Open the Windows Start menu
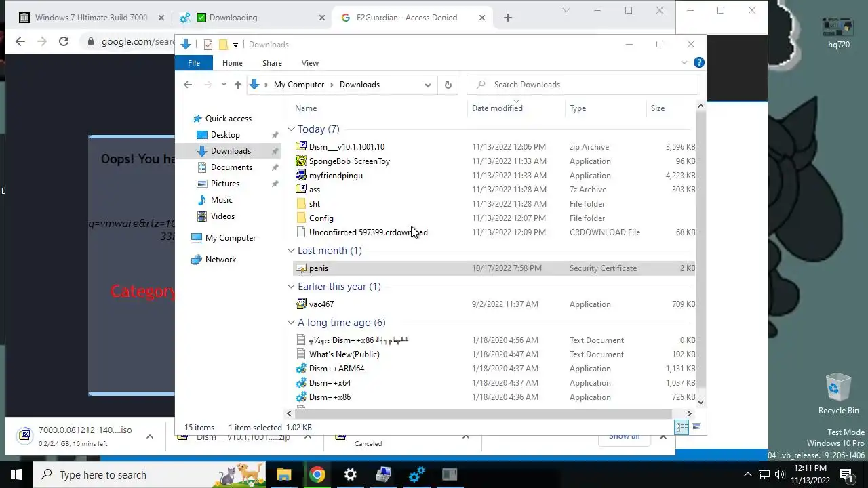 click(16, 474)
